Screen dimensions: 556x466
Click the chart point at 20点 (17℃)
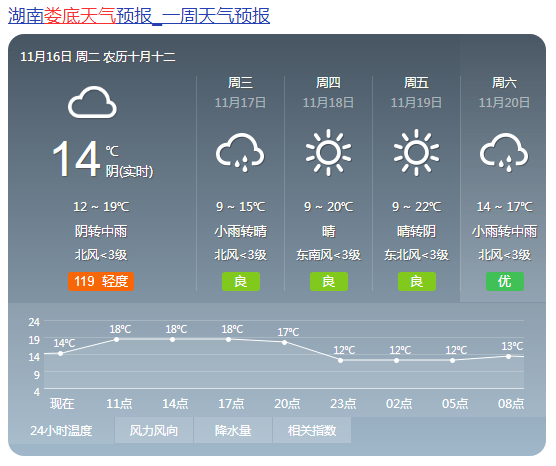284,343
